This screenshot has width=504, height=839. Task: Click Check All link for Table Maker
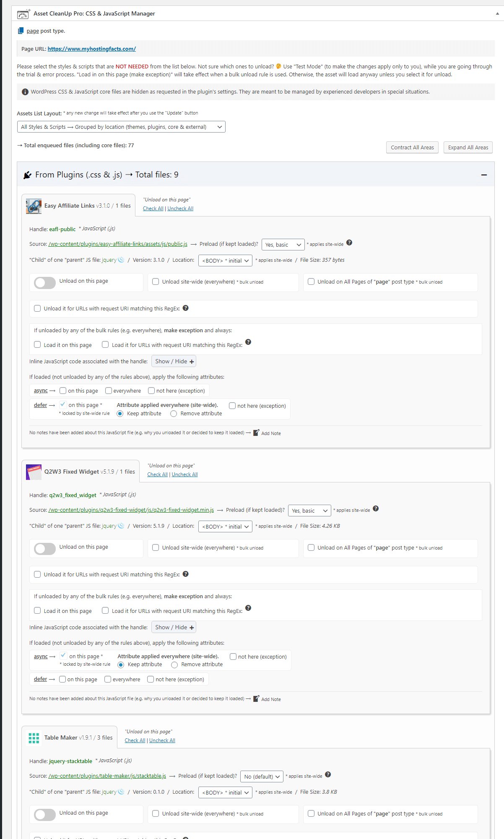(135, 740)
